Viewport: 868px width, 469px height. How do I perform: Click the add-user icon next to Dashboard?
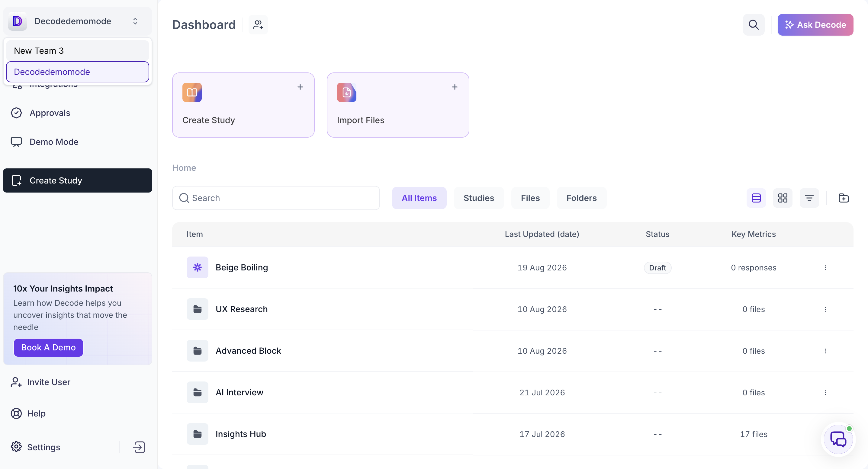pyautogui.click(x=258, y=24)
